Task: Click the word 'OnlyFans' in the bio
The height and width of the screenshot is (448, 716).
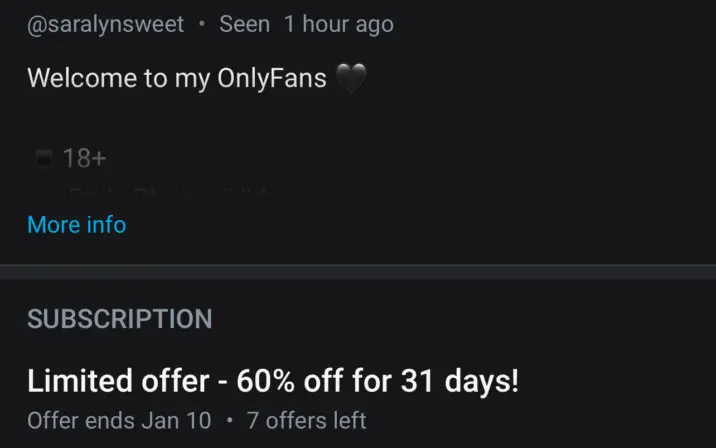Action: point(271,78)
